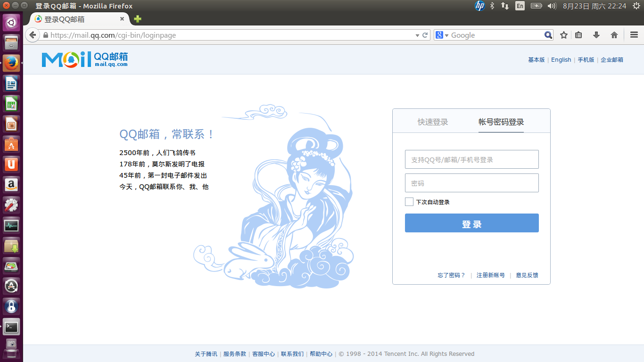Screen dimensions: 644x362
Task: Open the 企业邮箱 link
Action: 612,60
